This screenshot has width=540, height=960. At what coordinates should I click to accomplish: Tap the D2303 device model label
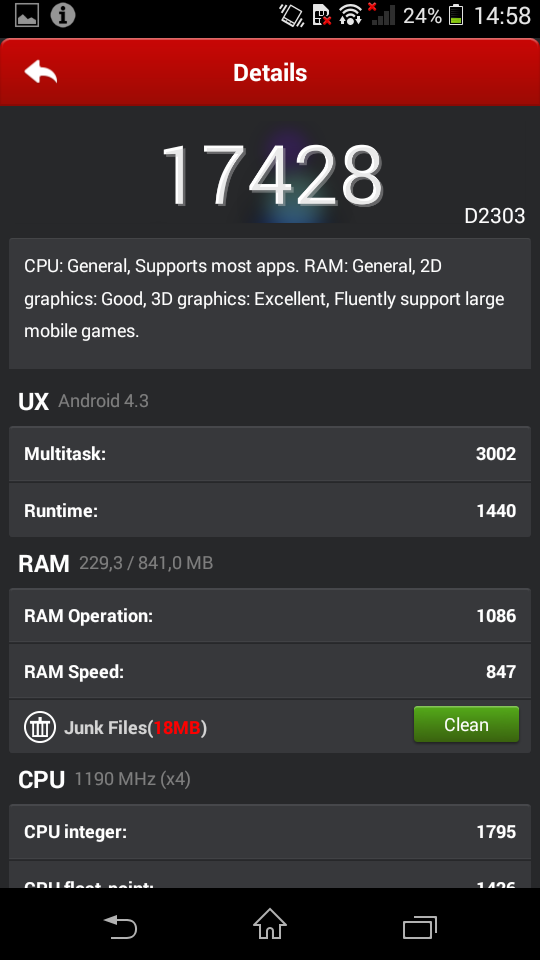click(x=495, y=216)
